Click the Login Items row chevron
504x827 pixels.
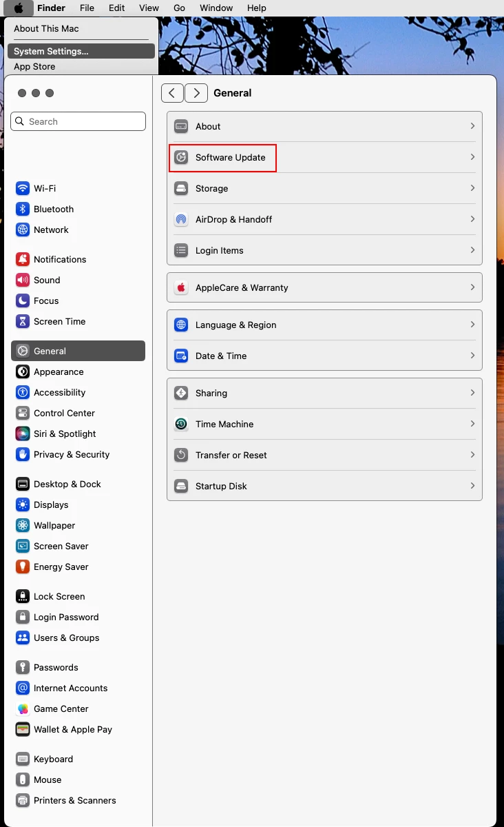point(472,250)
